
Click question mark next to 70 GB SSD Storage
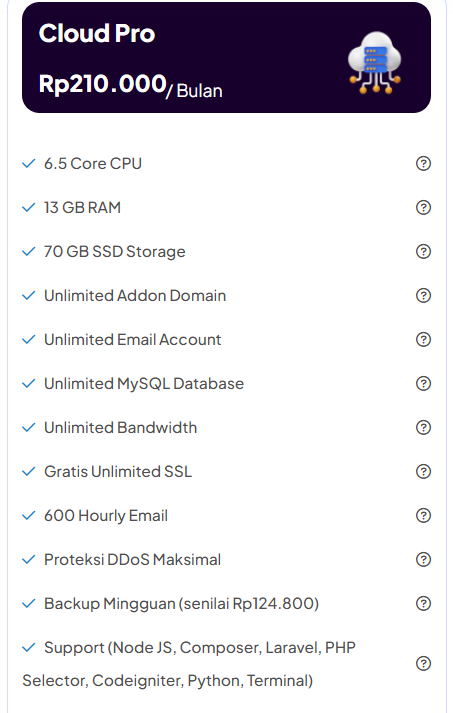423,251
